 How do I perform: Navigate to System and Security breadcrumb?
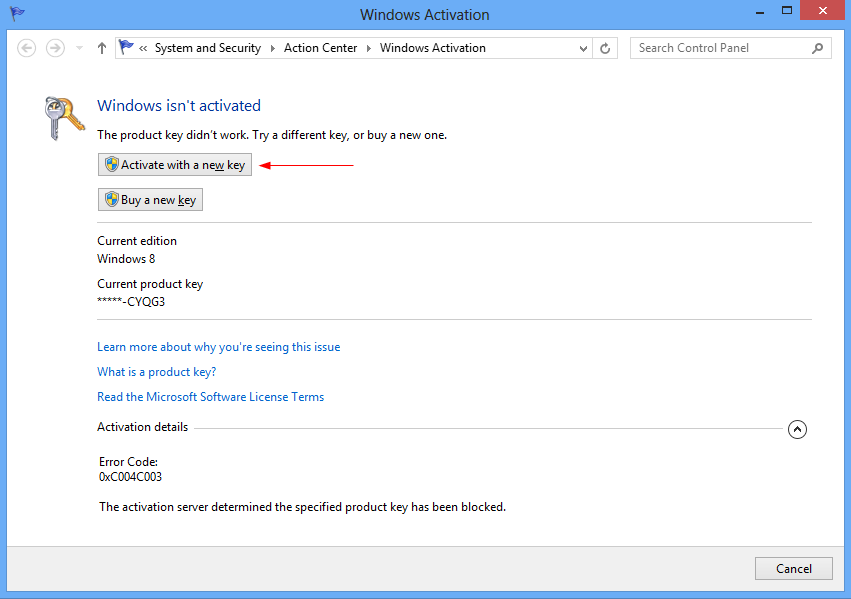208,47
